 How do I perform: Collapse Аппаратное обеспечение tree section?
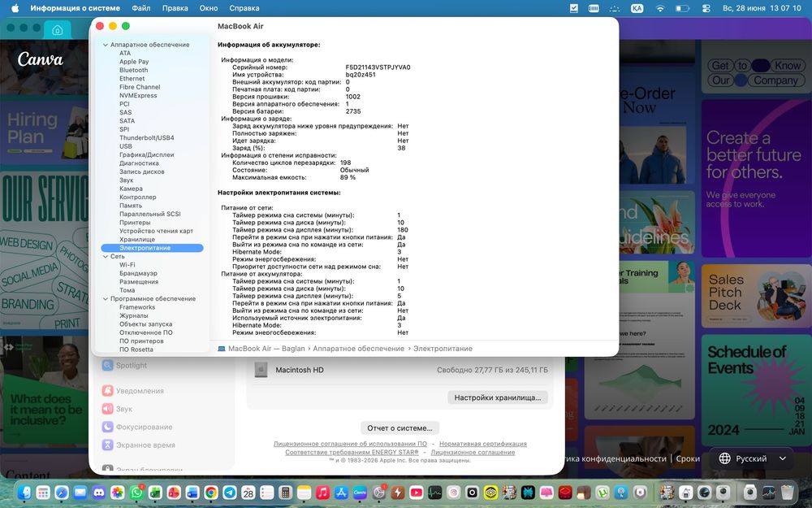(105, 45)
